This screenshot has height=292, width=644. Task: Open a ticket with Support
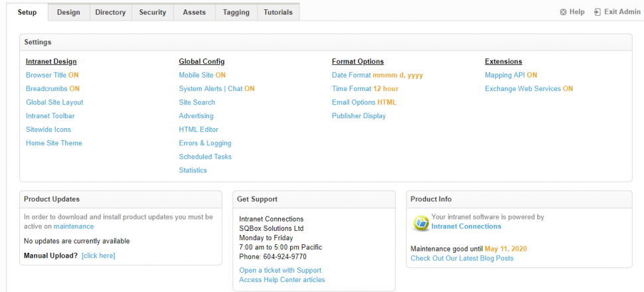pyautogui.click(x=280, y=270)
